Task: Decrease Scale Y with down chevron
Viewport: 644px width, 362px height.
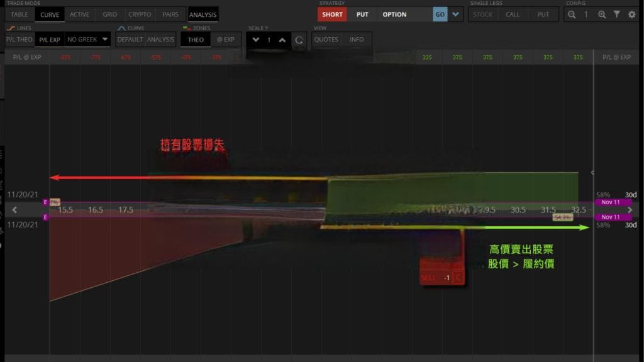Action: coord(256,40)
